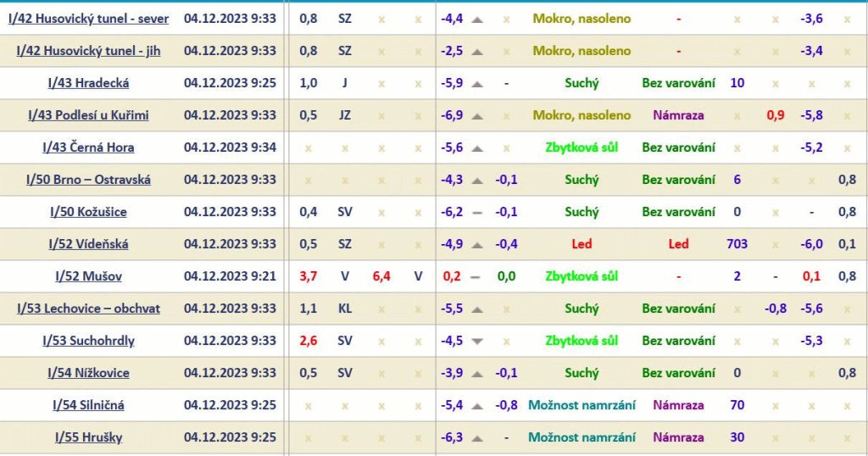Screen dimensions: 868x456
Task: Click the 04.12.2023 9:34 timestamp for Černá Hora
Action: tap(230, 147)
